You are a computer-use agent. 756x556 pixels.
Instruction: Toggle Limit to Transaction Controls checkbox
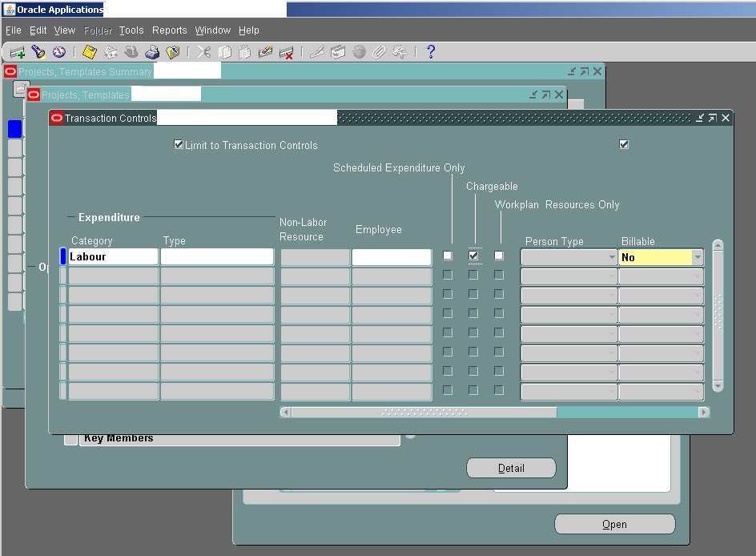pyautogui.click(x=179, y=144)
